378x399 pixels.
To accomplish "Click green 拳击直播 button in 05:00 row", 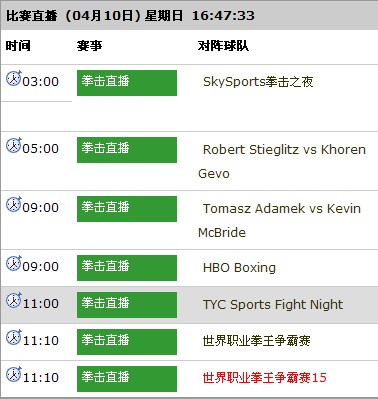I will click(127, 150).
